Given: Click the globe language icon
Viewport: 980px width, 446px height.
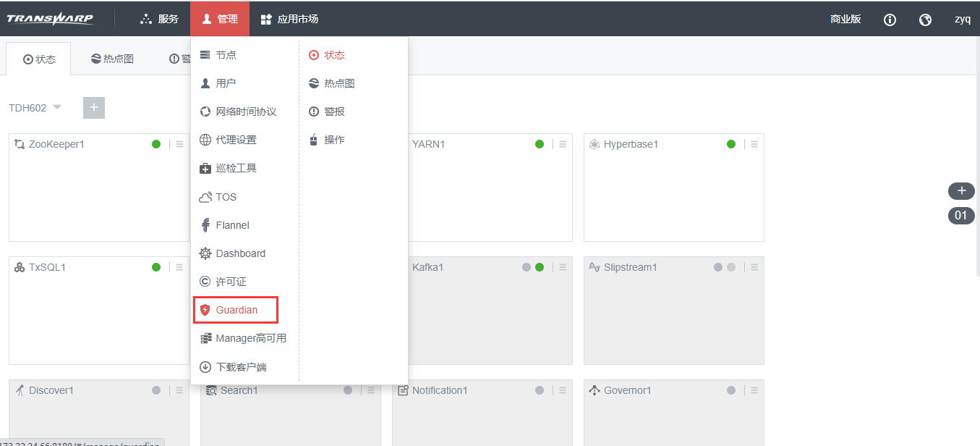Looking at the screenshot, I should tap(925, 20).
